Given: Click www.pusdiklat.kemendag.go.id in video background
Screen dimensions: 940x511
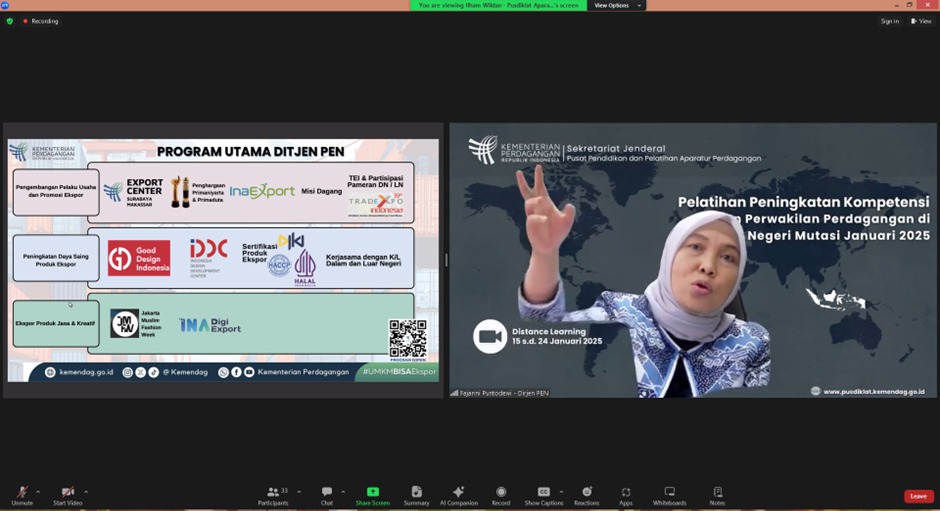Looking at the screenshot, I should click(873, 392).
